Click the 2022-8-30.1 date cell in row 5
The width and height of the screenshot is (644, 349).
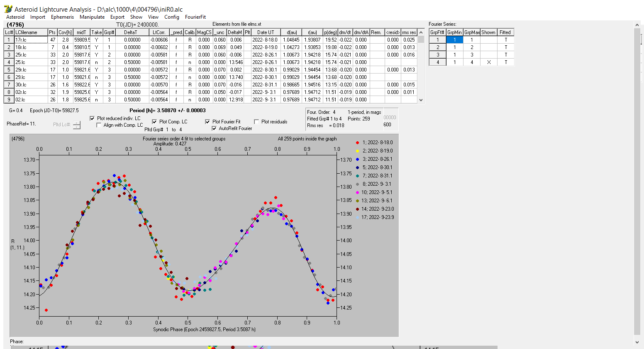point(266,70)
